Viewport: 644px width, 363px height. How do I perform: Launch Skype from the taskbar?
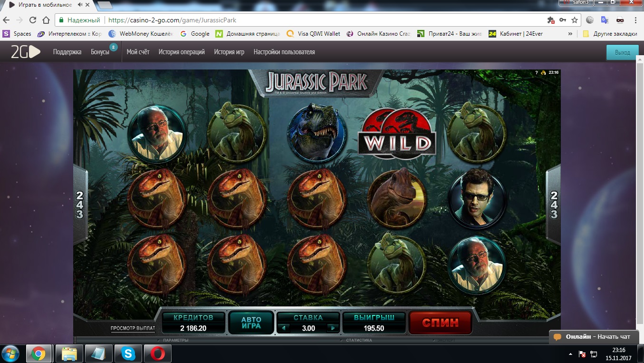[128, 353]
